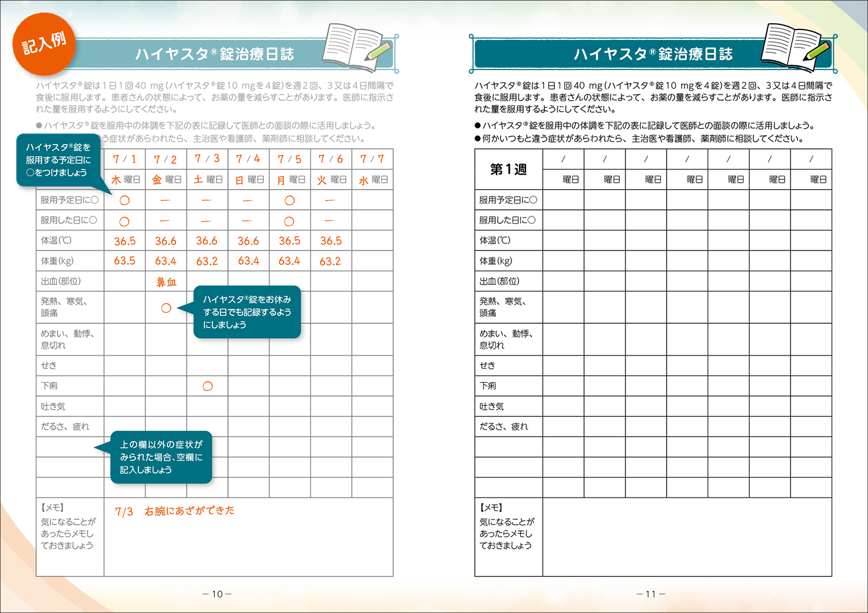868x613 pixels.
Task: Select body temperature 36.5 under 7/1
Action: point(124,241)
